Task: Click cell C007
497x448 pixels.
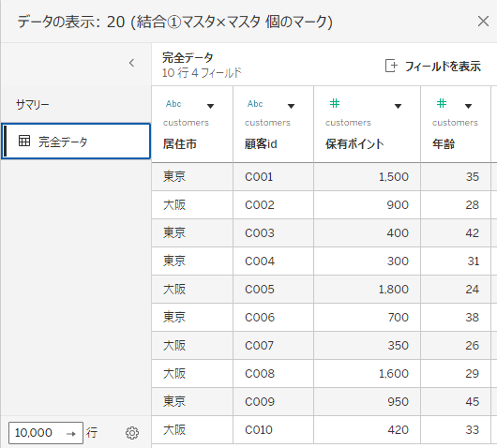Action: coord(273,346)
